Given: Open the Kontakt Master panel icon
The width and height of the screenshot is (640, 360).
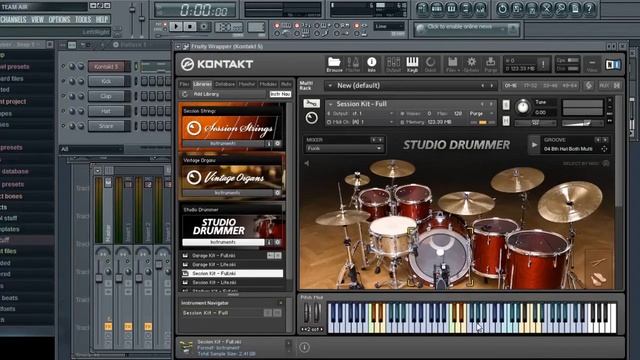Looking at the screenshot, I should [353, 64].
